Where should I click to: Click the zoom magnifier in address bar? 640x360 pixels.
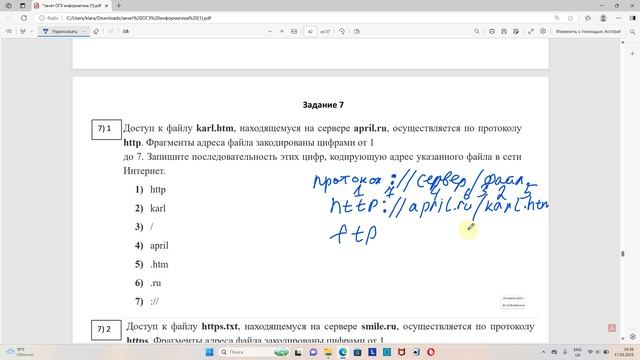tap(557, 18)
